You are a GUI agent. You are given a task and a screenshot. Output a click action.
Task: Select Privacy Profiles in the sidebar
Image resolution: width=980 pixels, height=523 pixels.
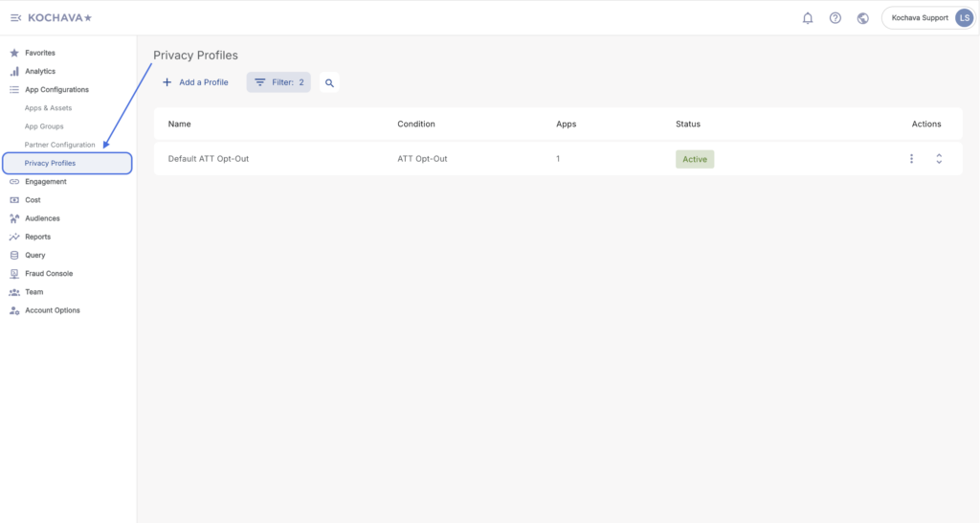coord(50,164)
